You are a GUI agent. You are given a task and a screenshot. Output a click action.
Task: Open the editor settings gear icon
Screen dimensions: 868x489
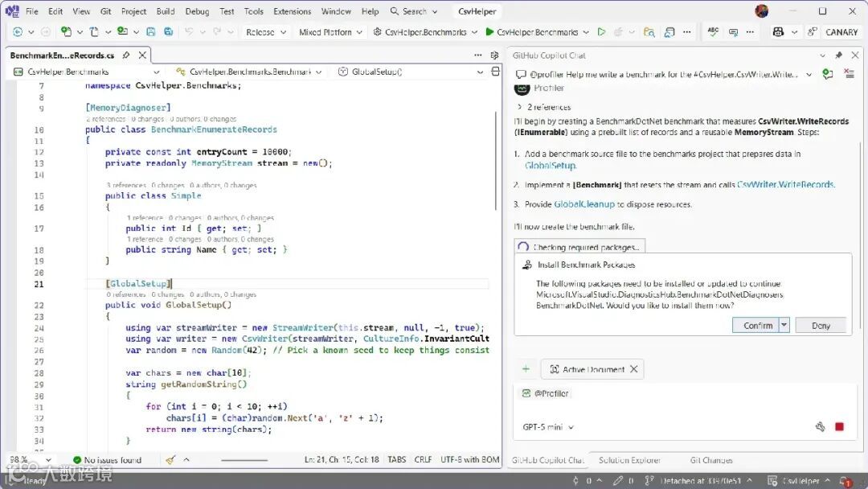point(494,55)
